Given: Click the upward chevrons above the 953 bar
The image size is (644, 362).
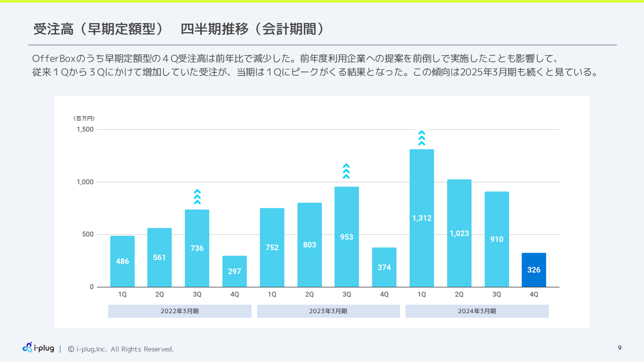Looking at the screenshot, I should click(346, 171).
